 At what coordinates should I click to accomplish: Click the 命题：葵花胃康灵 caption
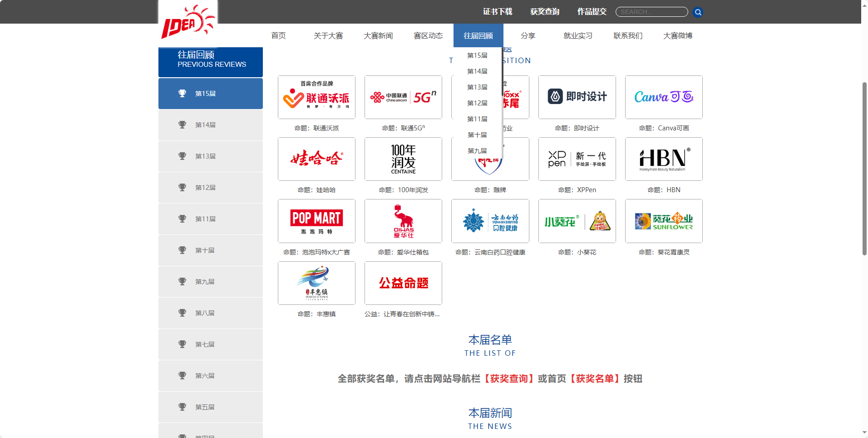[x=664, y=252]
